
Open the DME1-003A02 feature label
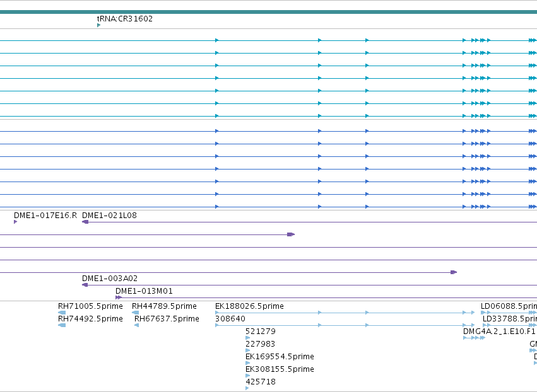click(x=110, y=278)
